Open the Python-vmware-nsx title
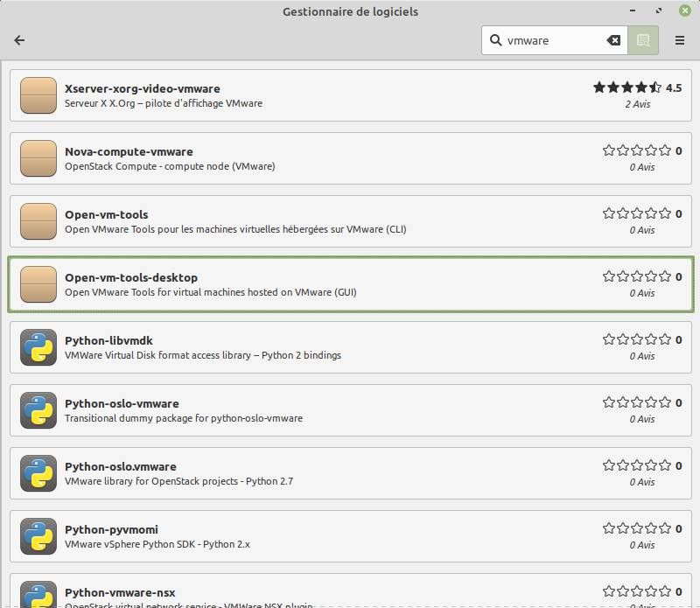 [x=120, y=592]
